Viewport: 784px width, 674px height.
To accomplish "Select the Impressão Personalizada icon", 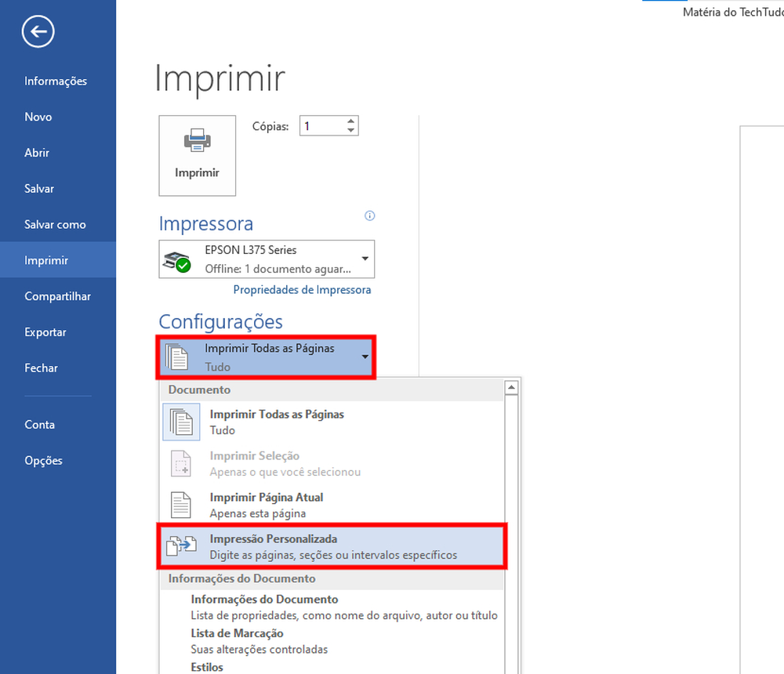I will [181, 546].
